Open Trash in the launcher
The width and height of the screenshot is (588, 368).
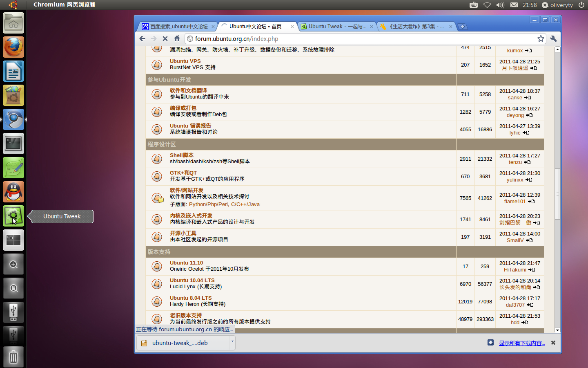point(13,357)
